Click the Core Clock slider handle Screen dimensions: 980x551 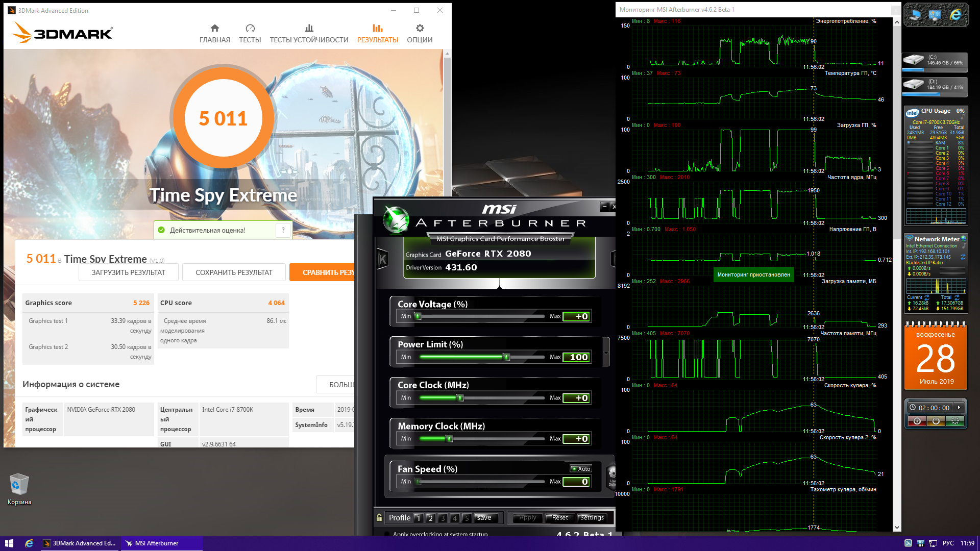pyautogui.click(x=460, y=398)
